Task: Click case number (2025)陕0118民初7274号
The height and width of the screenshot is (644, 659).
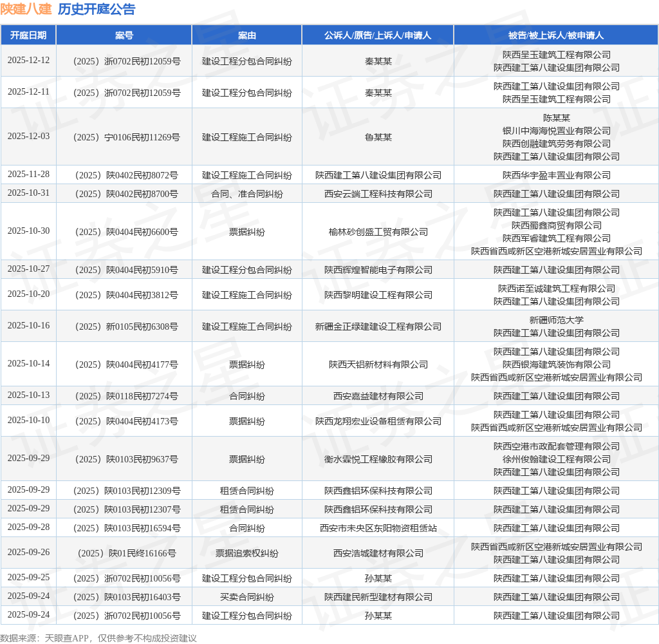Action: tap(127, 396)
